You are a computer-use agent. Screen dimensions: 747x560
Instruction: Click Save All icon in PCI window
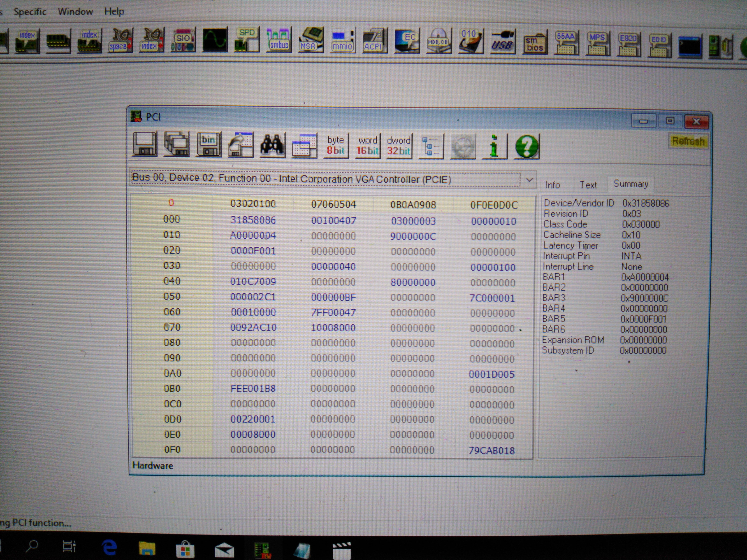pos(176,144)
